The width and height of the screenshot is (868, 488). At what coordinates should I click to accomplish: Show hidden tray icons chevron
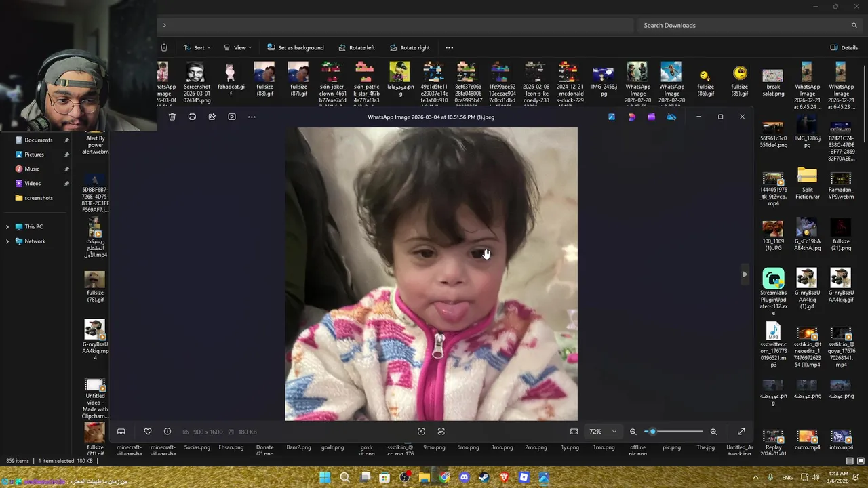tap(757, 477)
